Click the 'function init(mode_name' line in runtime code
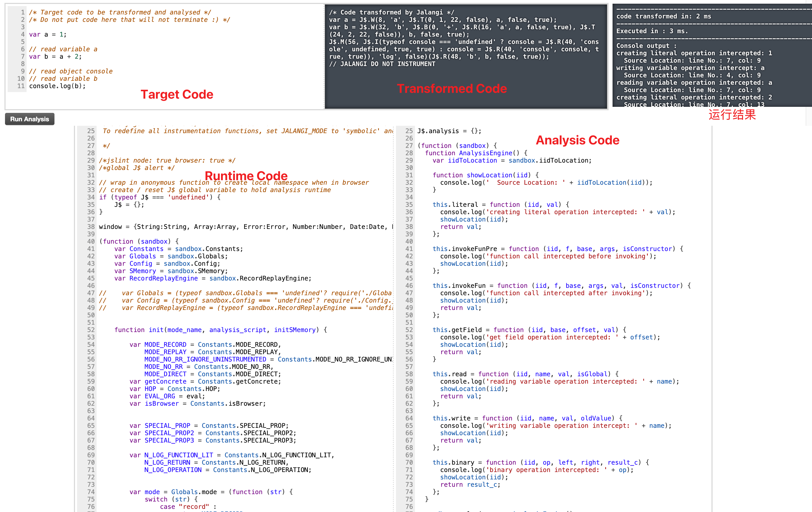 pos(220,330)
